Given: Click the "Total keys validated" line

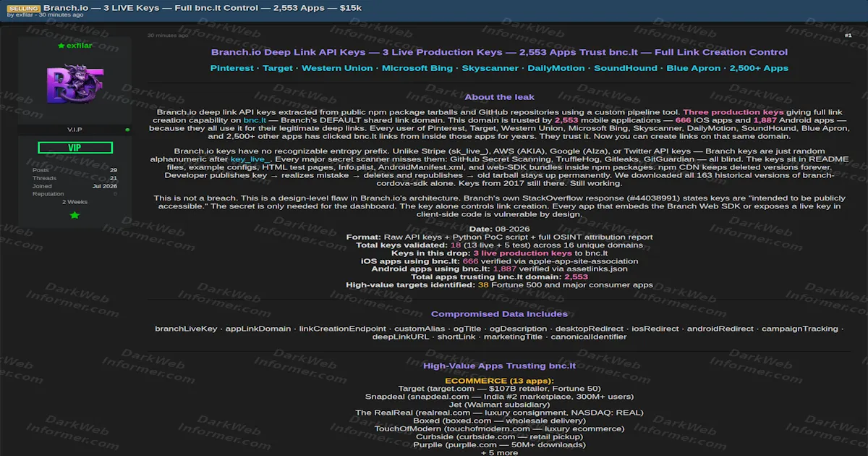Looking at the screenshot, I should (x=499, y=245).
